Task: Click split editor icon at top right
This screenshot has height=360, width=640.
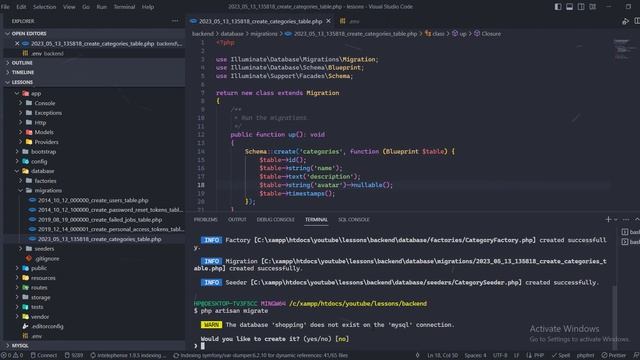Action: click(637, 21)
